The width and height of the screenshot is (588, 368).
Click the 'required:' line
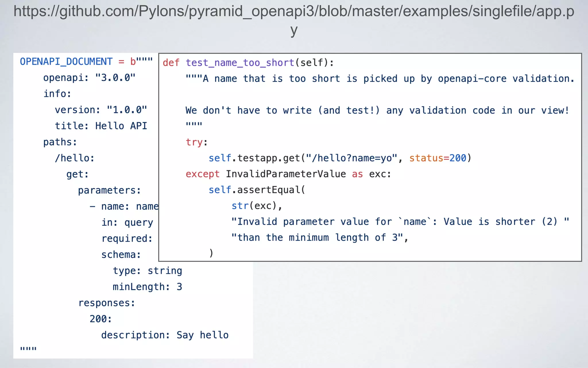pos(127,239)
